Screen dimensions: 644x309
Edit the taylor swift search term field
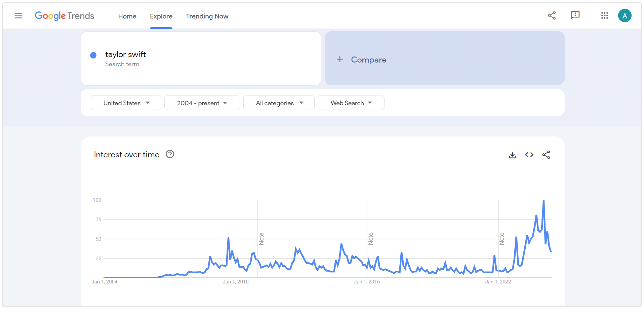(125, 54)
